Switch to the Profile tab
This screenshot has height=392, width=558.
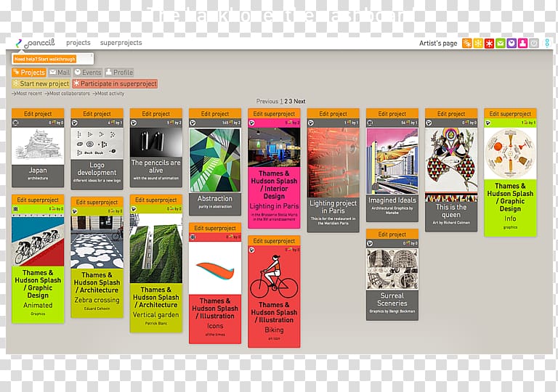click(x=119, y=73)
